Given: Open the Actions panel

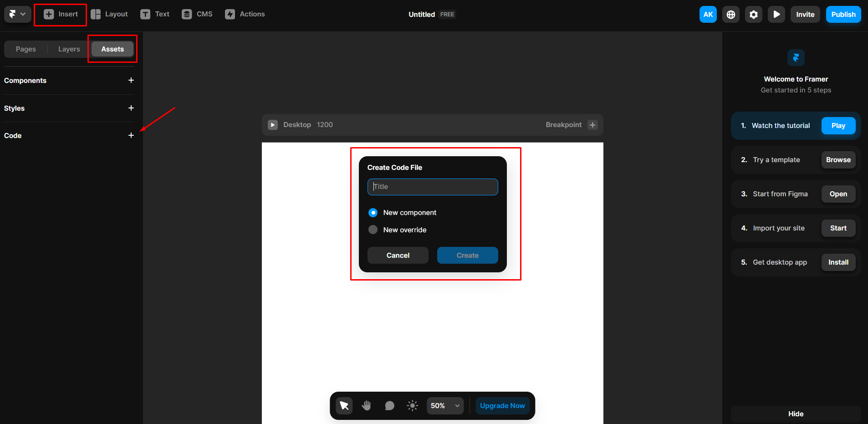Looking at the screenshot, I should [x=245, y=14].
